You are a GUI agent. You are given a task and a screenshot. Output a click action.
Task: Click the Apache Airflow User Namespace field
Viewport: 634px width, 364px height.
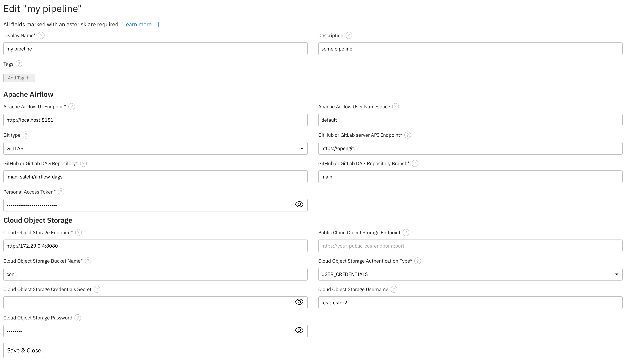coord(470,120)
